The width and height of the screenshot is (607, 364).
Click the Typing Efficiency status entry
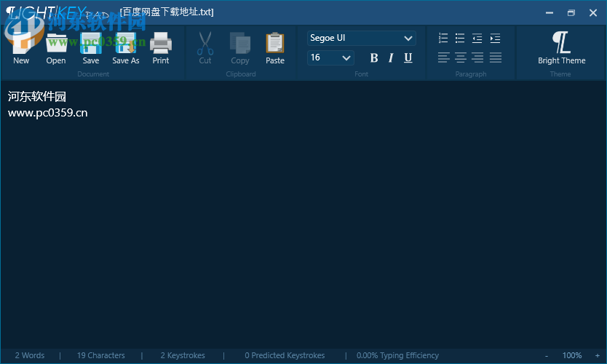tap(397, 355)
